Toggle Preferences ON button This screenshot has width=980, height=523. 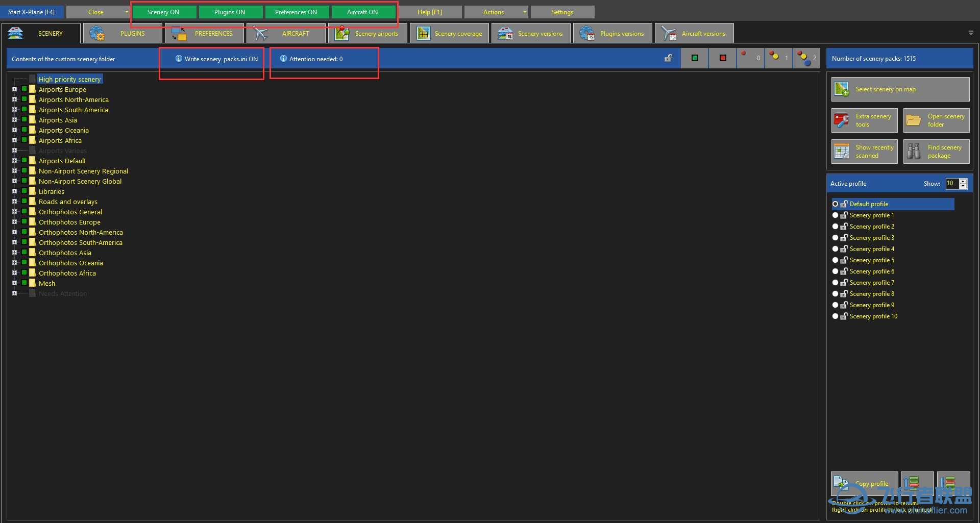point(297,12)
